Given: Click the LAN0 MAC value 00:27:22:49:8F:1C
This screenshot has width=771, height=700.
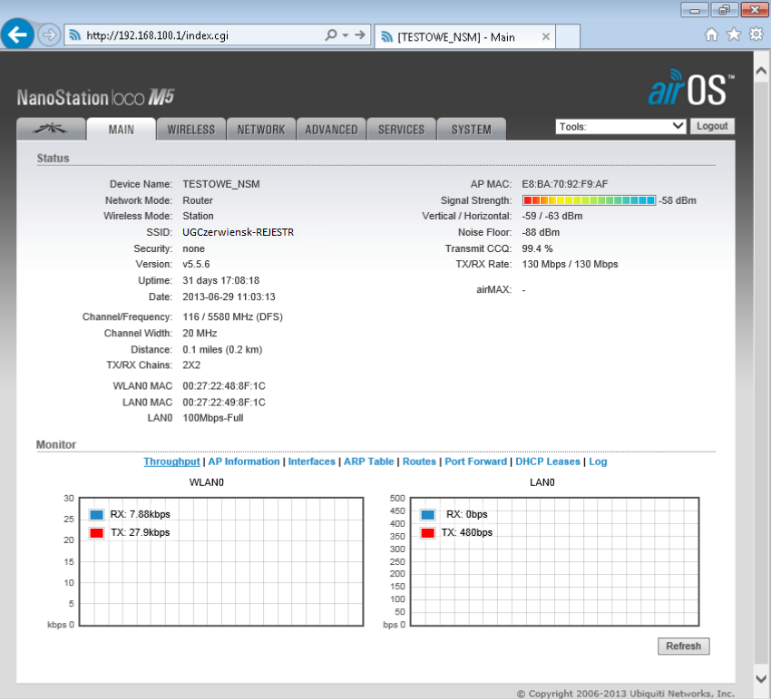Looking at the screenshot, I should click(x=224, y=402).
